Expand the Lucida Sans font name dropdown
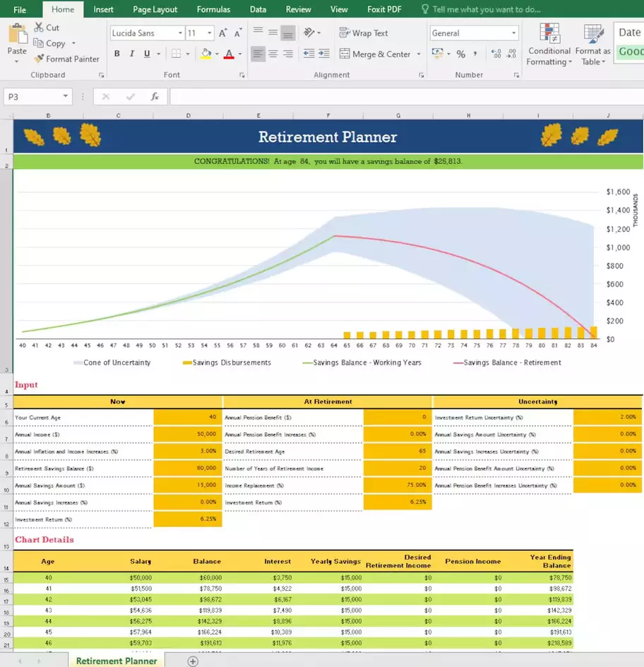 (x=179, y=33)
